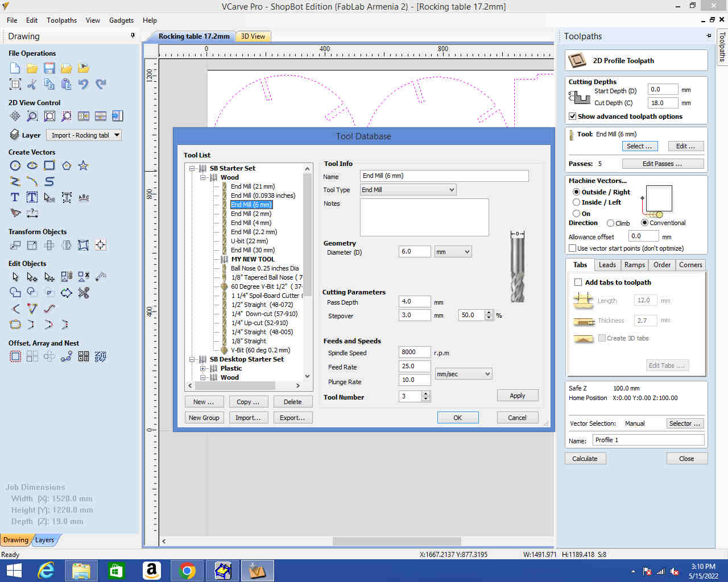Open the Job Setup icon
Viewport: 728px width, 582px height.
click(x=15, y=84)
